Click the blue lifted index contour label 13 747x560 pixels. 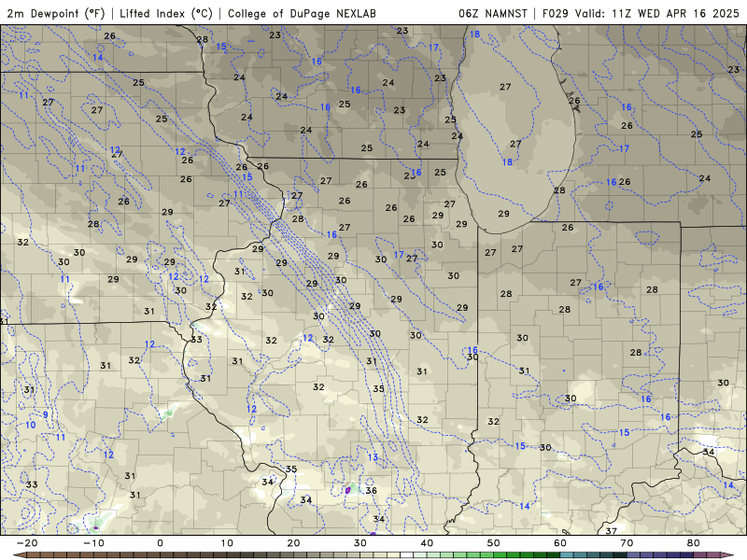tap(373, 457)
